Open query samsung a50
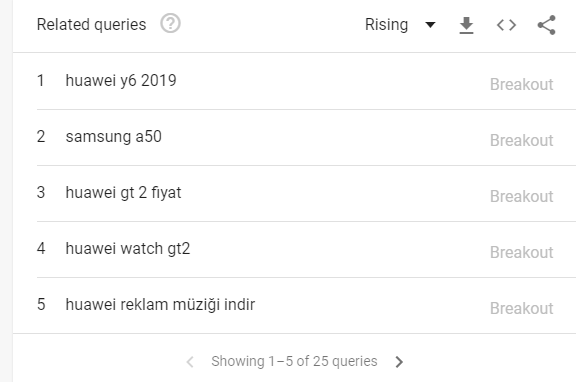The height and width of the screenshot is (382, 576). click(x=114, y=137)
